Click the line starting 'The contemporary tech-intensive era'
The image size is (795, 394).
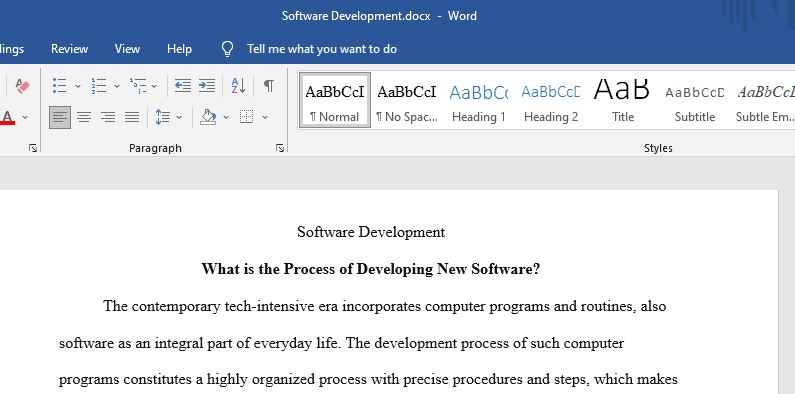[384, 306]
